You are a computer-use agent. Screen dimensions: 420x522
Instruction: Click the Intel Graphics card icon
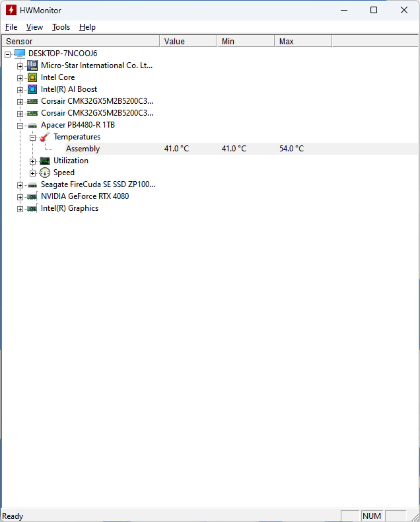click(32, 208)
